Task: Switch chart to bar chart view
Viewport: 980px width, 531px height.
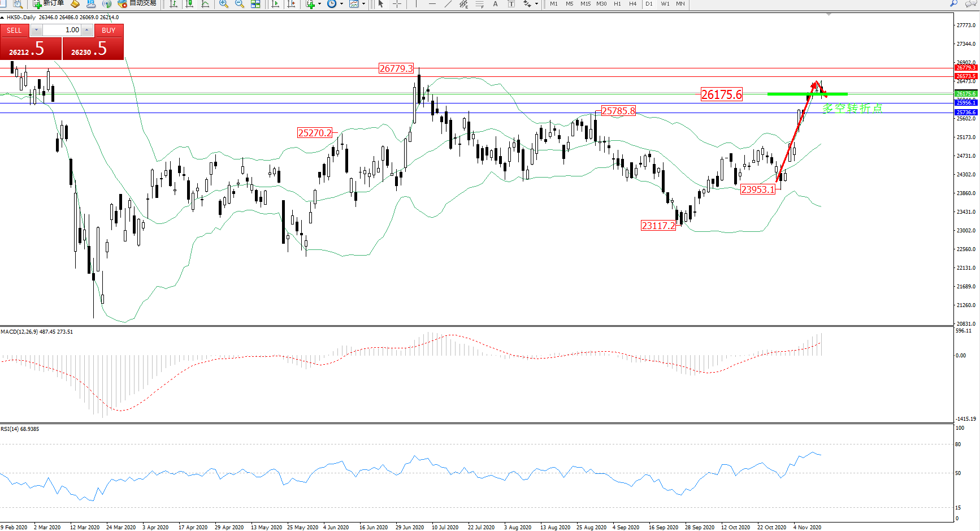Action: [x=174, y=4]
